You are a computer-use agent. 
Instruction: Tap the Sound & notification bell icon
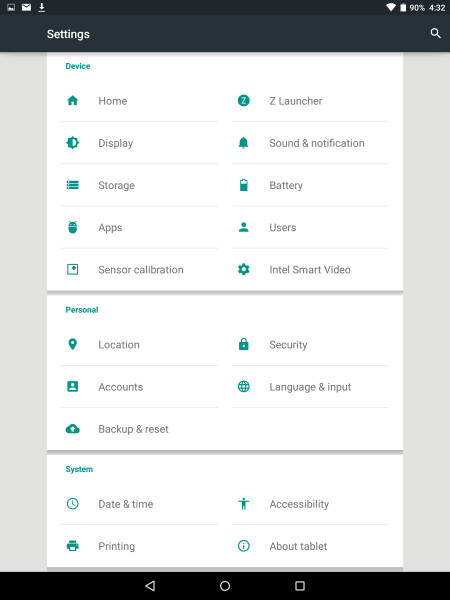(x=243, y=143)
